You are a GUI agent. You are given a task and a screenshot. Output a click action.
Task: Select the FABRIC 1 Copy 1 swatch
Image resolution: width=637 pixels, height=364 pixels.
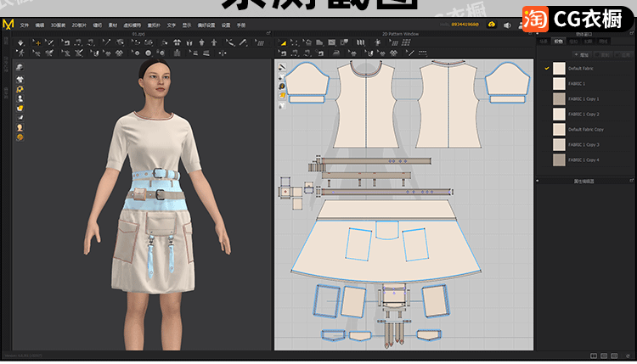558,99
